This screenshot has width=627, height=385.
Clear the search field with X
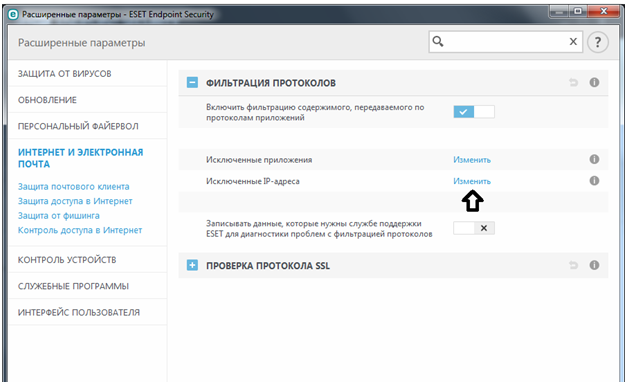point(573,42)
